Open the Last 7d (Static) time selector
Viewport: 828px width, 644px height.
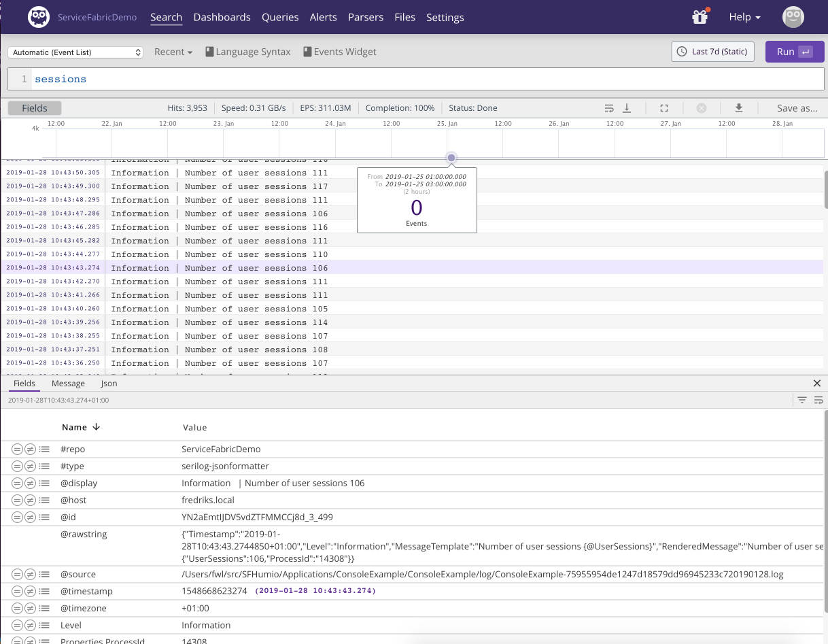[712, 52]
